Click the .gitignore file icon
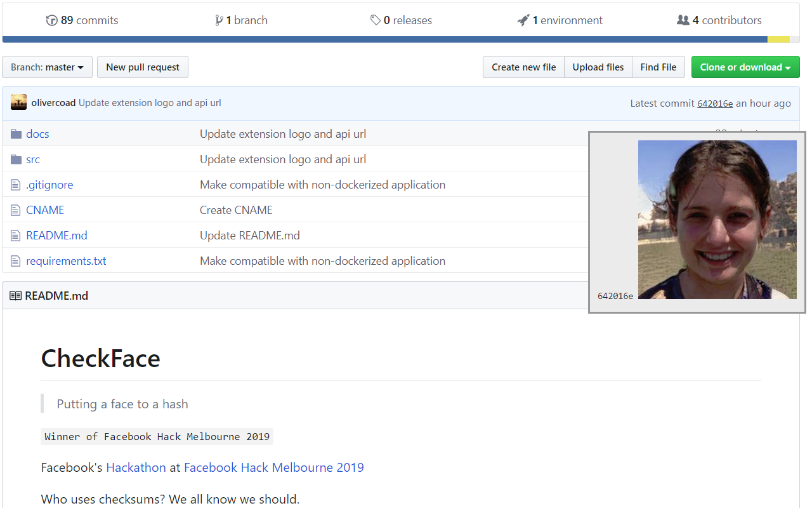 pos(16,185)
